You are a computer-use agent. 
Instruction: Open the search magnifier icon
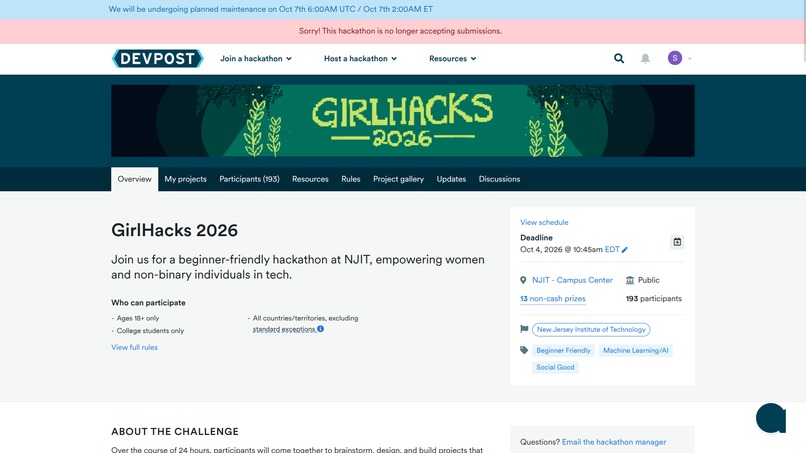point(619,59)
